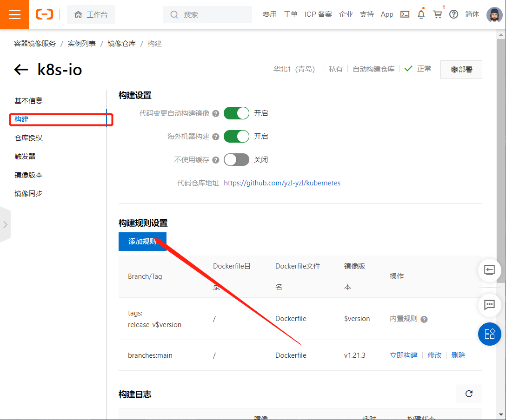506x420 pixels.
Task: Open the feedback chat panel on right edge
Action: click(489, 305)
